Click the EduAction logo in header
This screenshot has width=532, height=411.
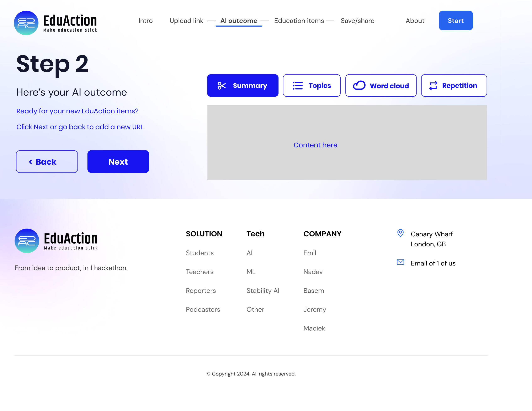(x=55, y=23)
